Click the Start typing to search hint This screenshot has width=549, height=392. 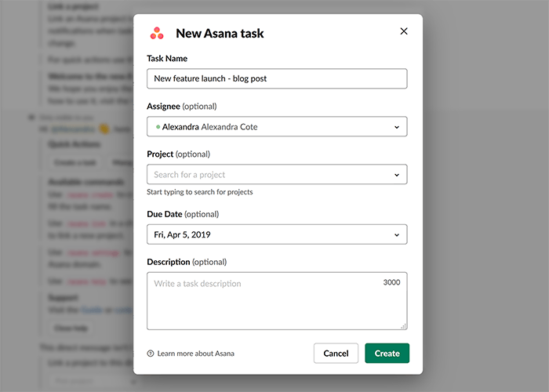(199, 192)
